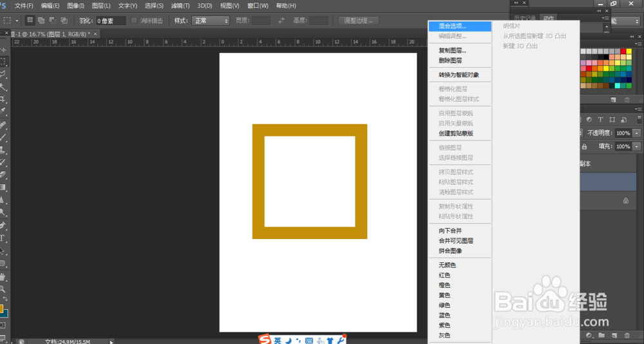
Task: Toggle the anti-alias (消除锯齿) checkbox
Action: [134, 21]
